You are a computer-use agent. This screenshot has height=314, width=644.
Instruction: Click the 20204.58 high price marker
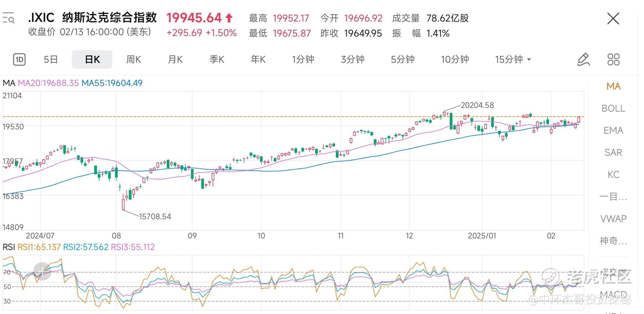[477, 105]
